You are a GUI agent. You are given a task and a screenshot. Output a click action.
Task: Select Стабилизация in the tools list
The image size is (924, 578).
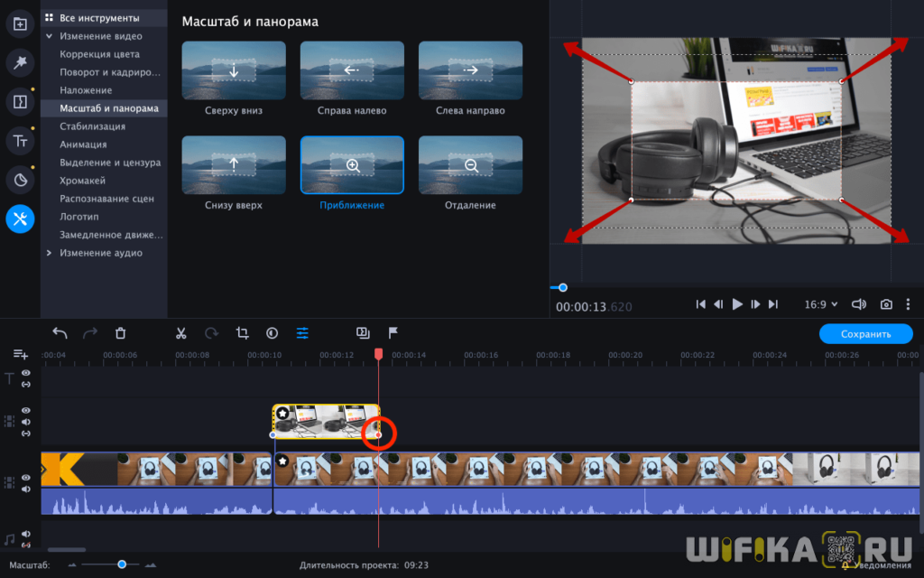click(92, 126)
